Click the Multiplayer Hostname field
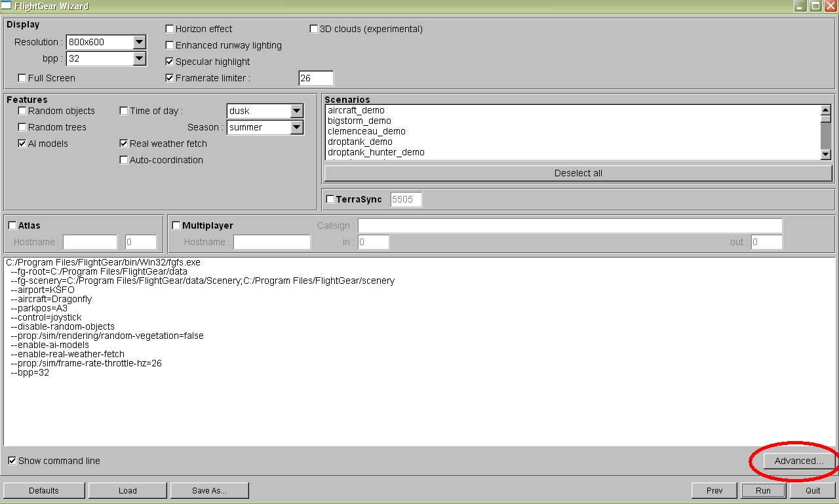839x504 pixels. click(272, 242)
